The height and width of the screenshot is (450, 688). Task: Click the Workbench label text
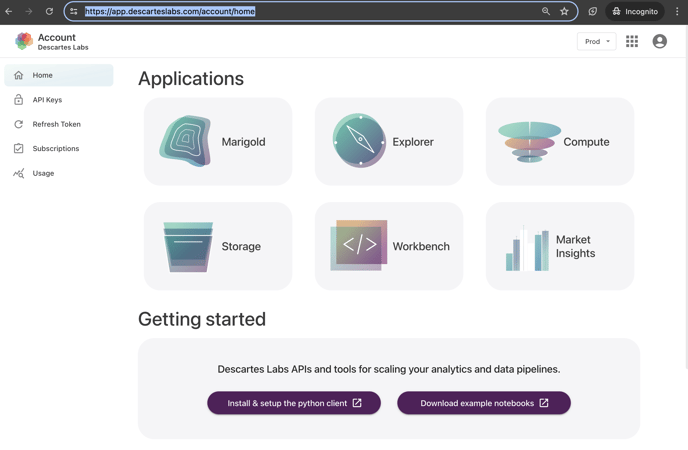421,246
